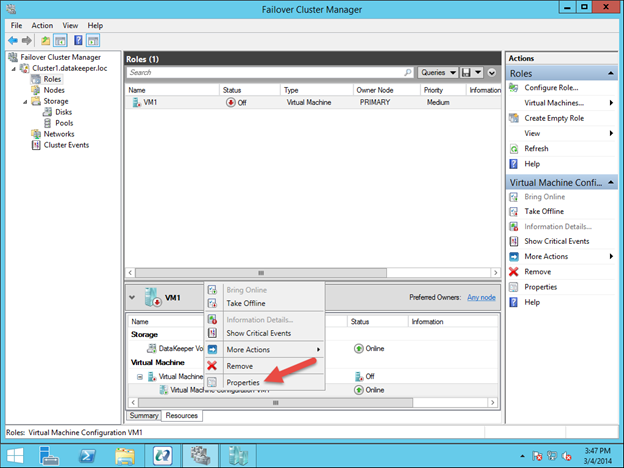Select Take Offline in context menu
Screen dimensions: 624x468
click(x=247, y=303)
